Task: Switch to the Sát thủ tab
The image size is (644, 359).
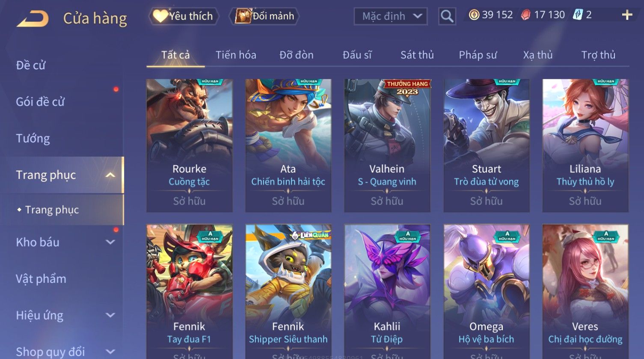Action: (417, 55)
